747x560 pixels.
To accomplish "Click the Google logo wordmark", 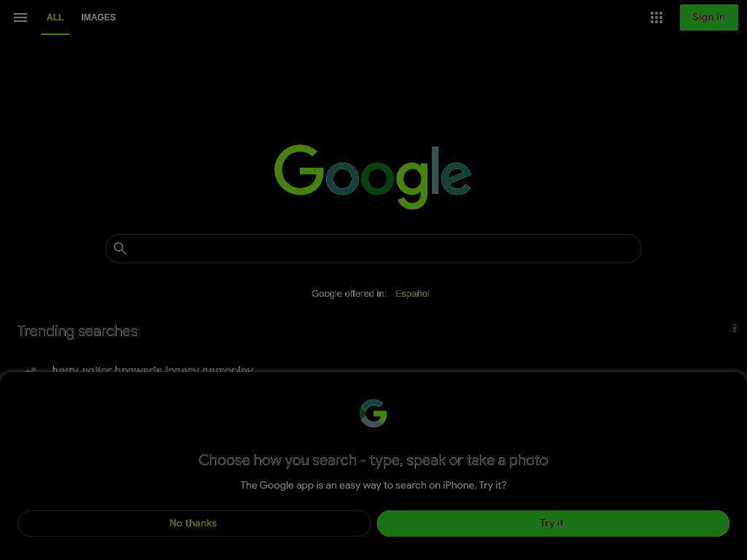I will [373, 176].
